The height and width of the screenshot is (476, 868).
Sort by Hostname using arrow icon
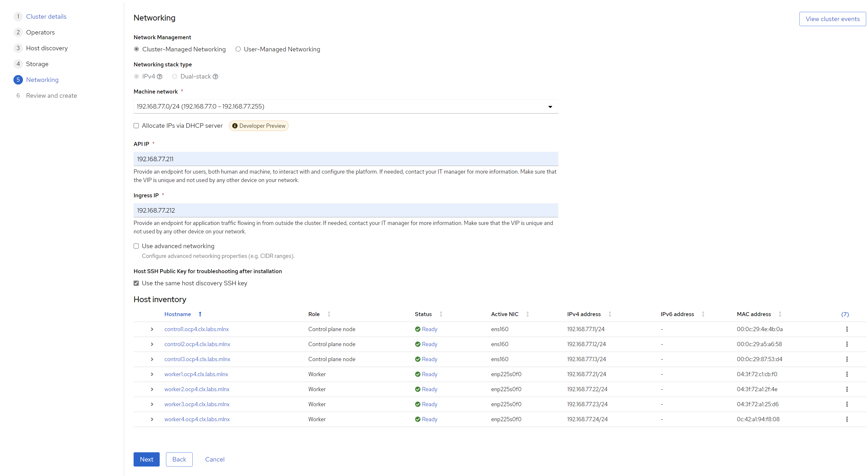tap(200, 314)
